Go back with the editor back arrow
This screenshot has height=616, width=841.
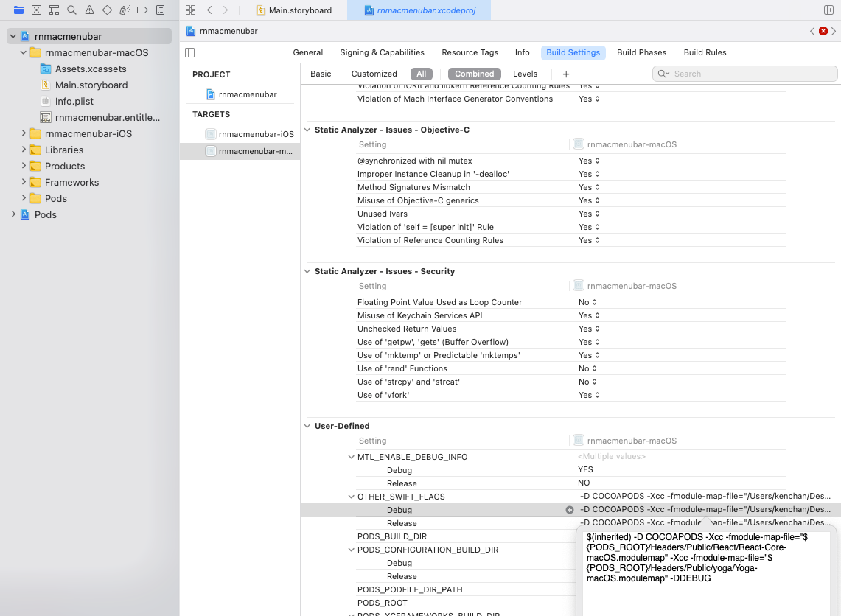tap(210, 10)
